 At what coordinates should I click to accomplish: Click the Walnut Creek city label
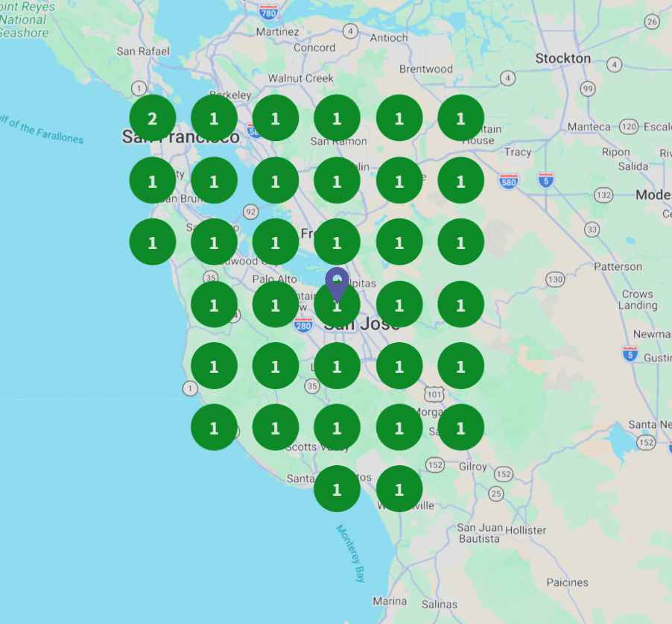[x=301, y=78]
